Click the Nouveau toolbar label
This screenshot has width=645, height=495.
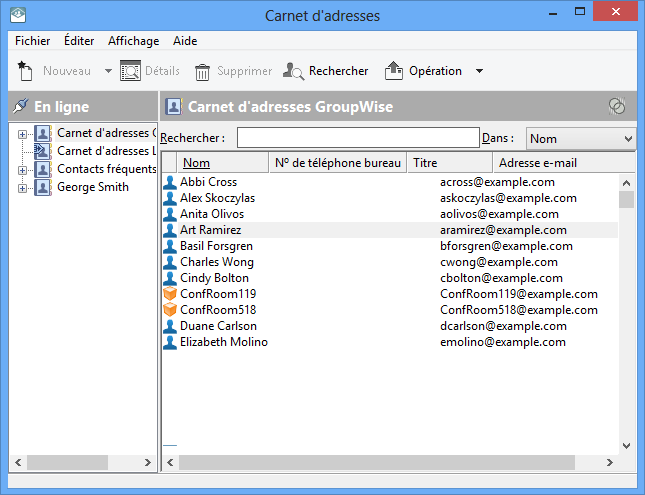point(67,71)
